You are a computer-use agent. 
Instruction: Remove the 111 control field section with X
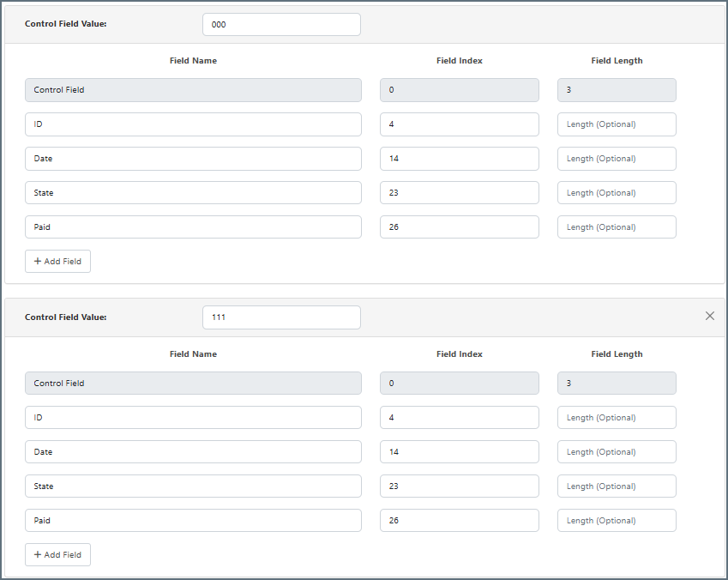(x=709, y=316)
